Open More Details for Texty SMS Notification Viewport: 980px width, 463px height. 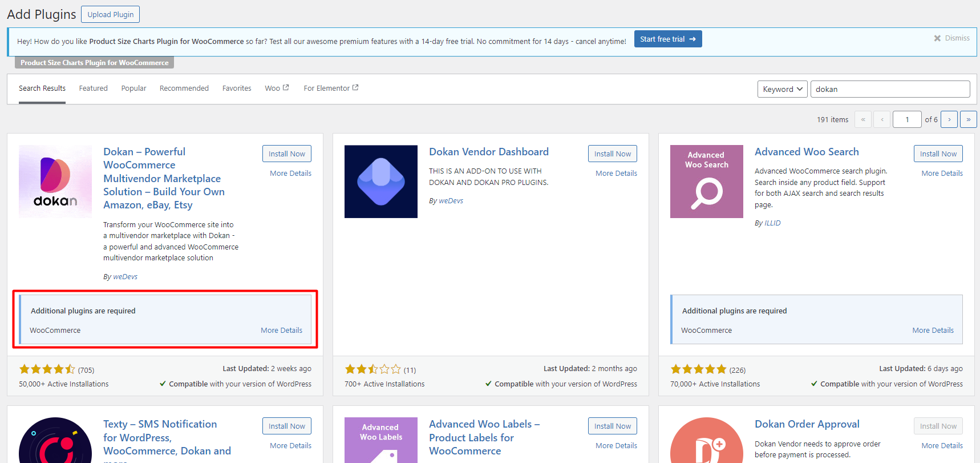[291, 446]
